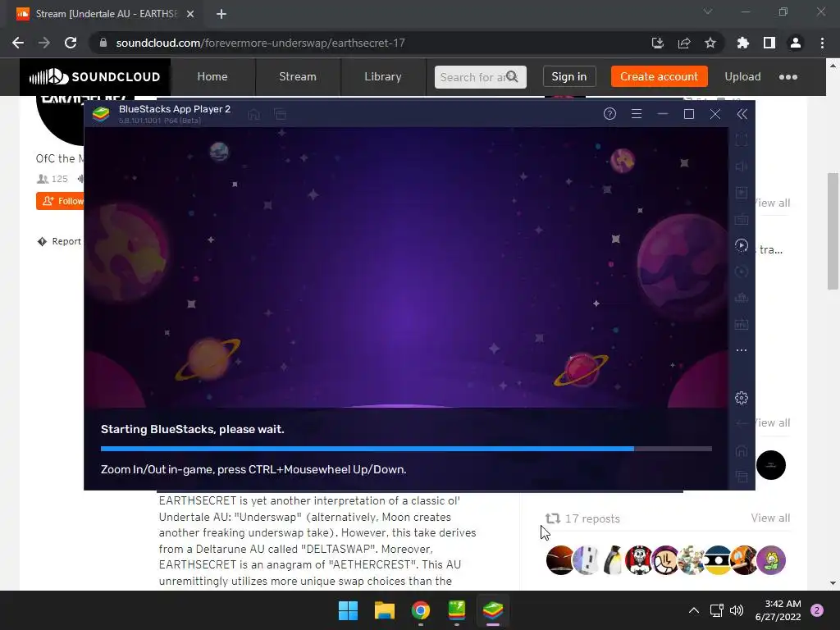Open Chrome profile avatar icon
The height and width of the screenshot is (630, 840).
[x=796, y=43]
